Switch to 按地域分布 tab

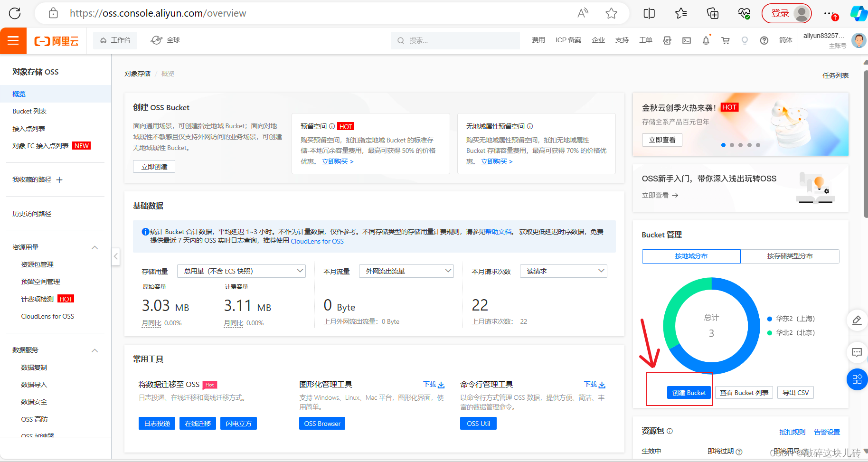tap(691, 256)
